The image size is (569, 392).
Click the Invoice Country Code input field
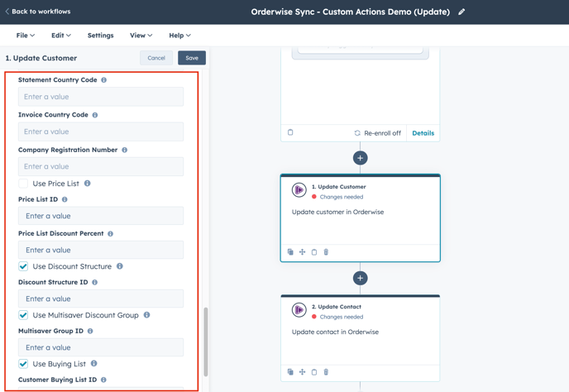101,131
